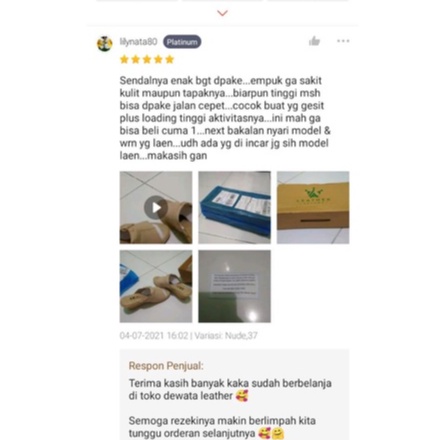This screenshot has width=440, height=440.
Task: Select the fifth star rating
Action: tap(170, 59)
